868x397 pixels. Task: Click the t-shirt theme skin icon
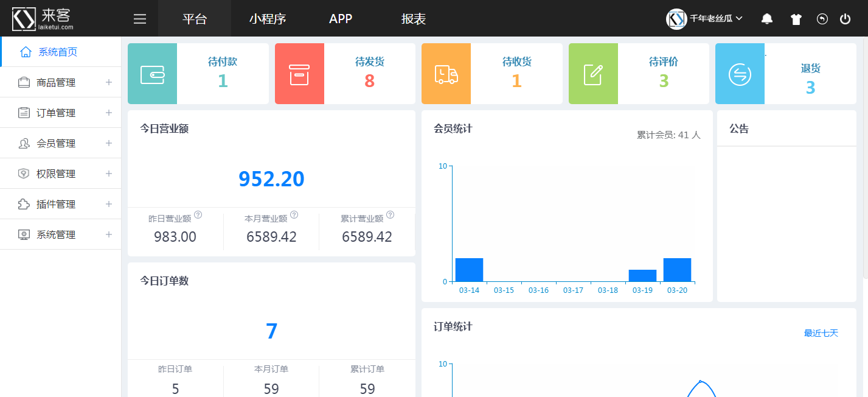796,19
